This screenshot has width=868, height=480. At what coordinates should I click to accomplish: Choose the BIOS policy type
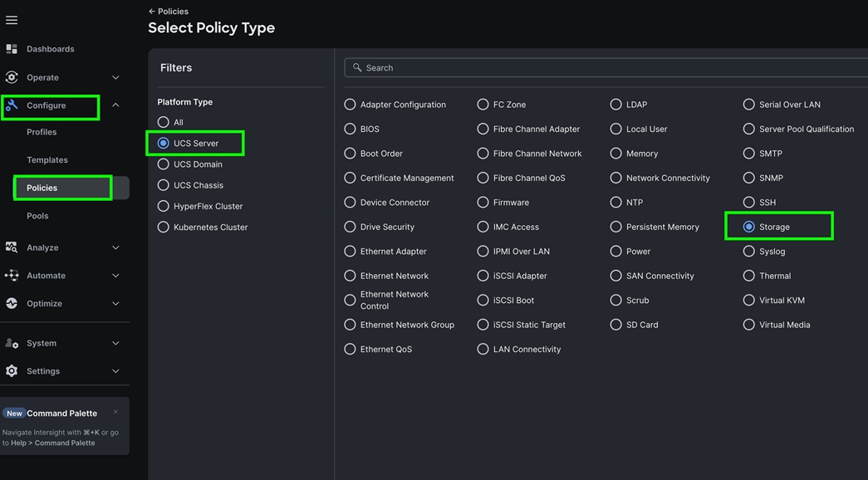click(350, 129)
